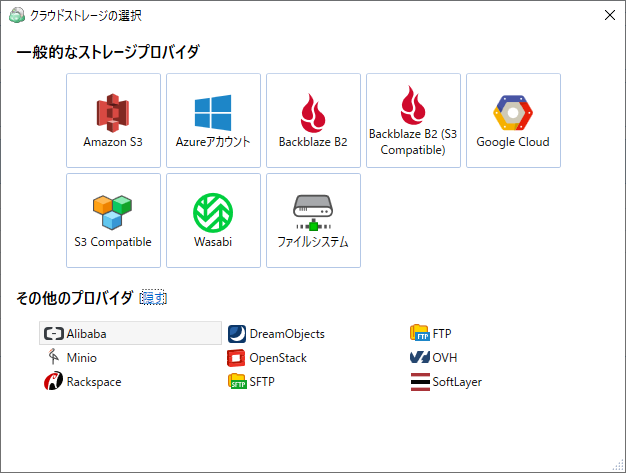626x473 pixels.
Task: Hide other providers via 隠す link
Action: (x=153, y=298)
